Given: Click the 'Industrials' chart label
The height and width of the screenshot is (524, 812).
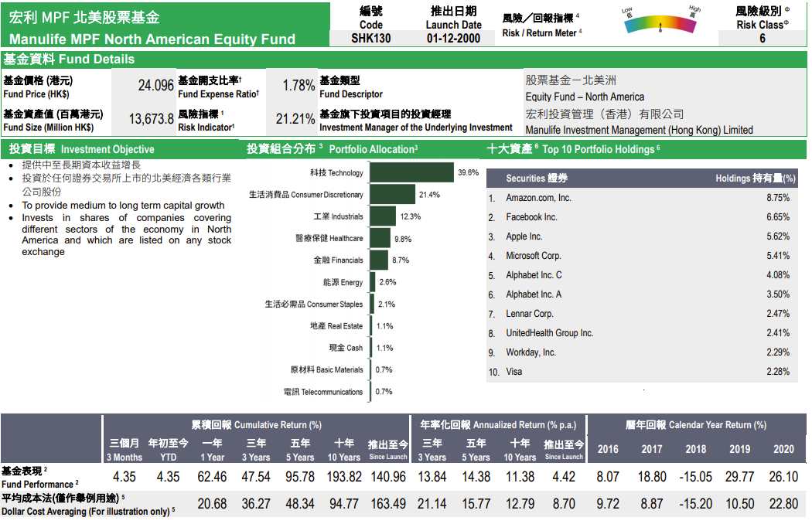Looking at the screenshot, I should click(x=338, y=216).
